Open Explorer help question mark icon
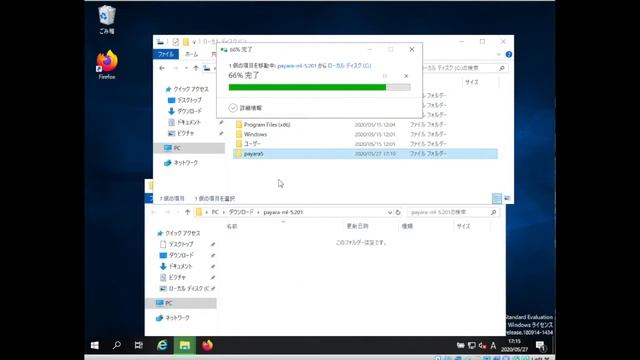Viewport: 640px width, 360px height. [509, 54]
